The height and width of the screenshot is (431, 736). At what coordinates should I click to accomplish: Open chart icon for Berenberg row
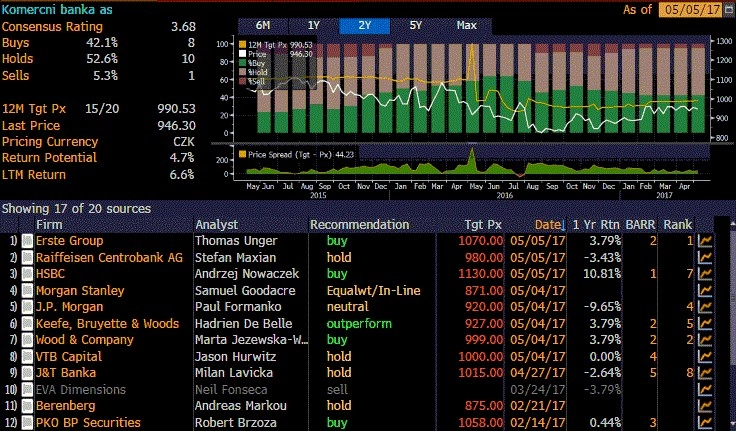(x=705, y=406)
